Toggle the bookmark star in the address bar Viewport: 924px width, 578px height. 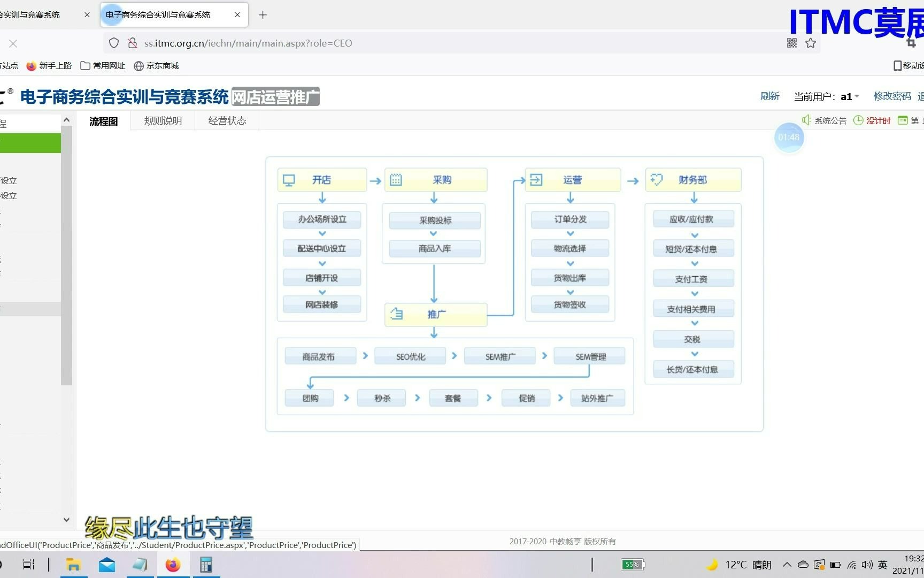(810, 43)
